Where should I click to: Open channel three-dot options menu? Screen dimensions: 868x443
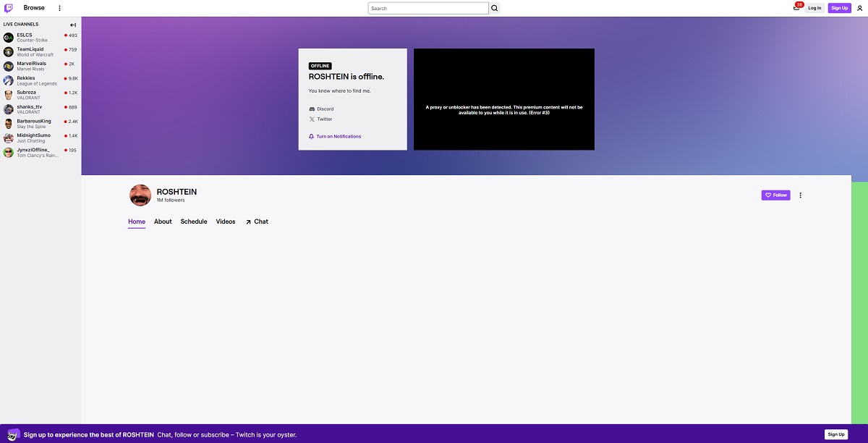(x=800, y=195)
